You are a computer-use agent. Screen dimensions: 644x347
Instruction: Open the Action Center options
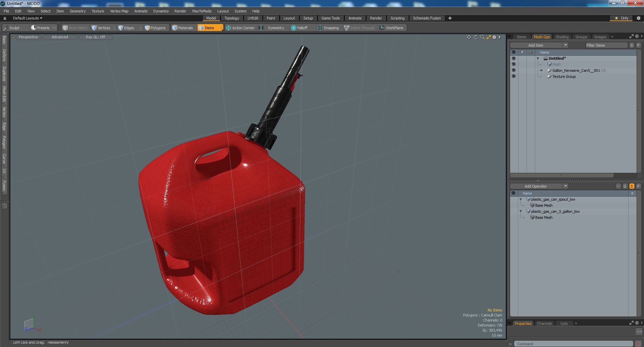pos(240,28)
